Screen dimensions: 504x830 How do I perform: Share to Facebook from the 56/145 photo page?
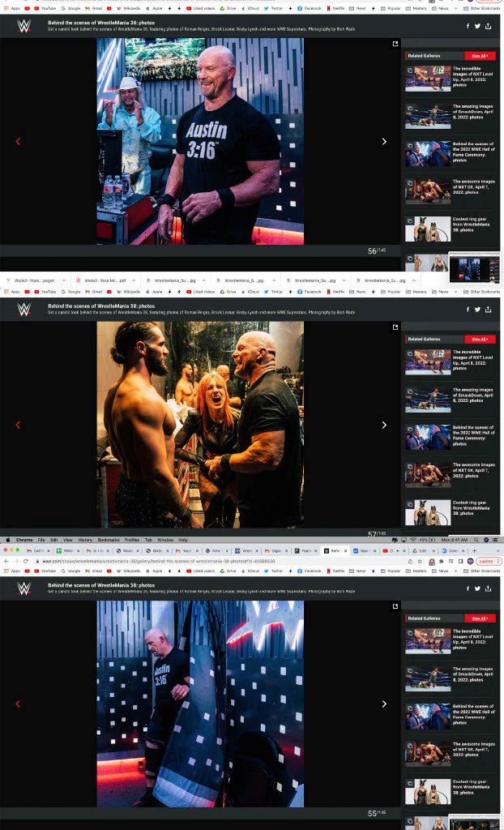(x=468, y=26)
